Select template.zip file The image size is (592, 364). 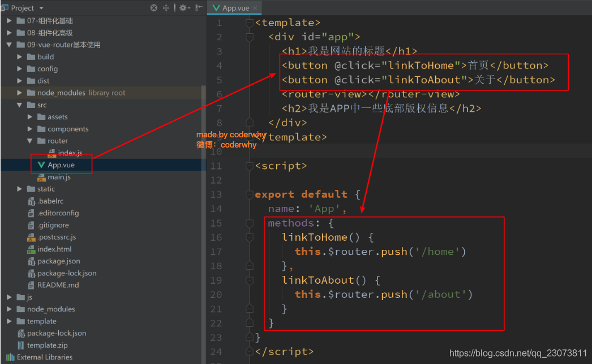[47, 345]
